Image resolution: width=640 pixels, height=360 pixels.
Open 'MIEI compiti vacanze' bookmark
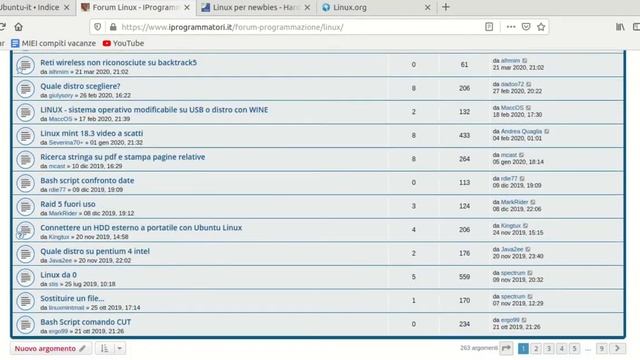click(53, 43)
